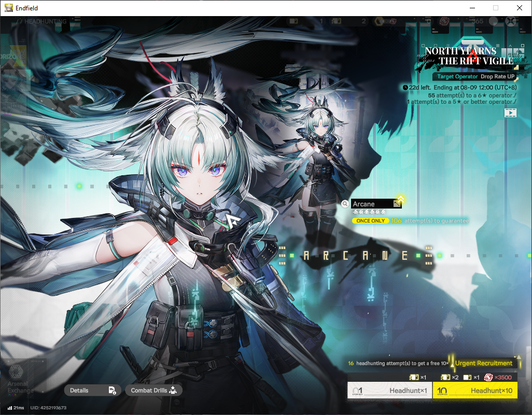532x415 pixels.
Task: Click the '1 attempt(s) to a 5★ or better' text
Action: pyautogui.click(x=462, y=102)
